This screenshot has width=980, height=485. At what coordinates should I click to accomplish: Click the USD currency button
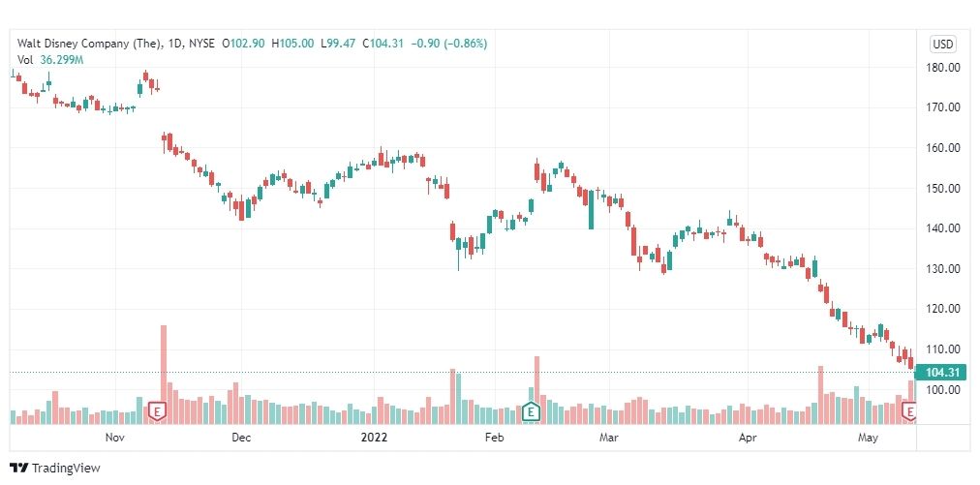point(942,44)
